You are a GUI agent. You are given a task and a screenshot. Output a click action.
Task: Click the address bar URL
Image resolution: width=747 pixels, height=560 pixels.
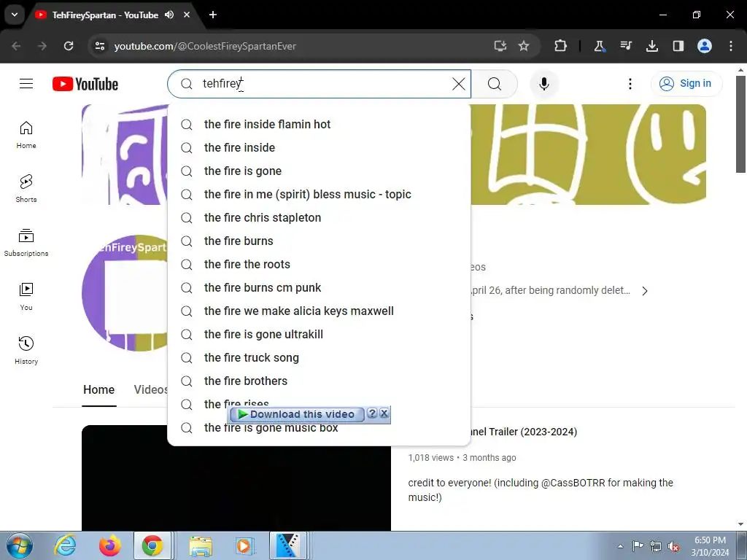point(205,46)
